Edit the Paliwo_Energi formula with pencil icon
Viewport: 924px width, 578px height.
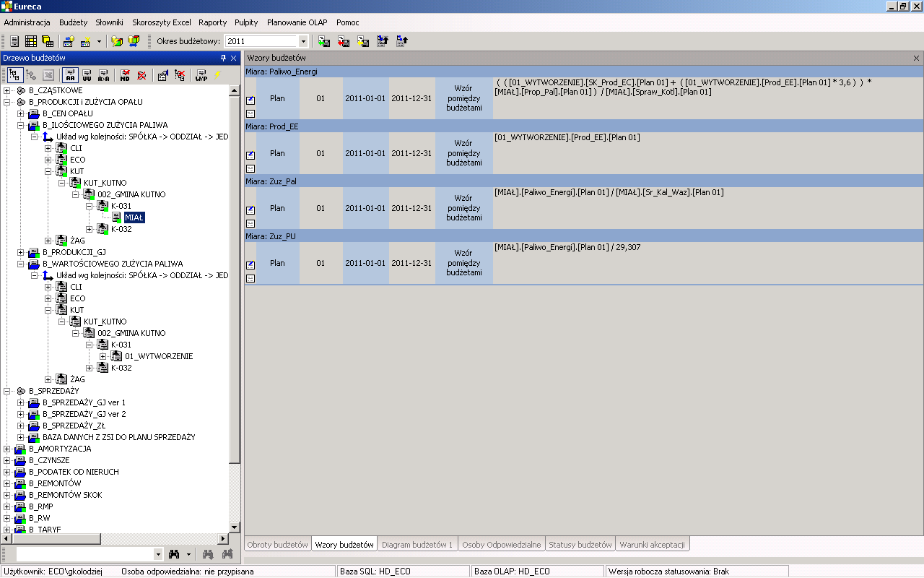pyautogui.click(x=250, y=100)
